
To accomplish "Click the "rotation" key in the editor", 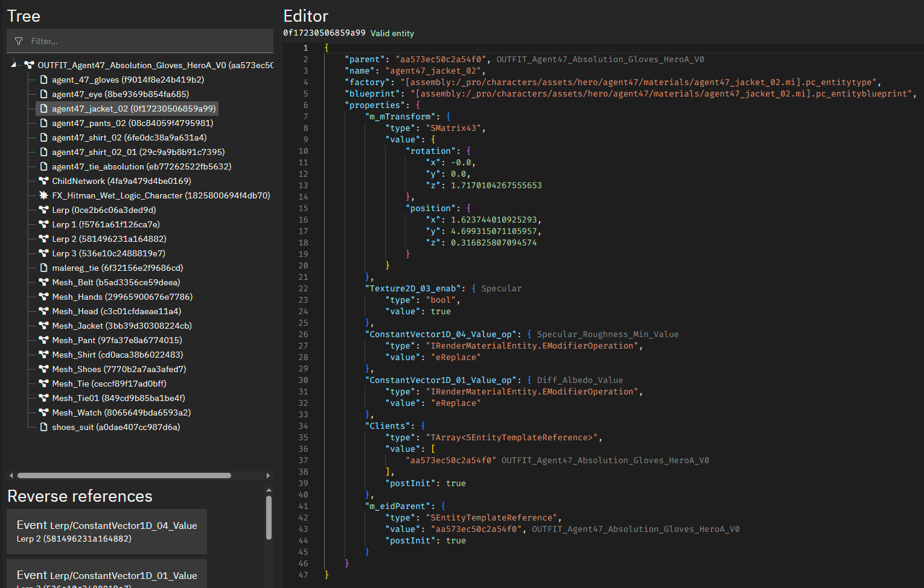I will (431, 151).
